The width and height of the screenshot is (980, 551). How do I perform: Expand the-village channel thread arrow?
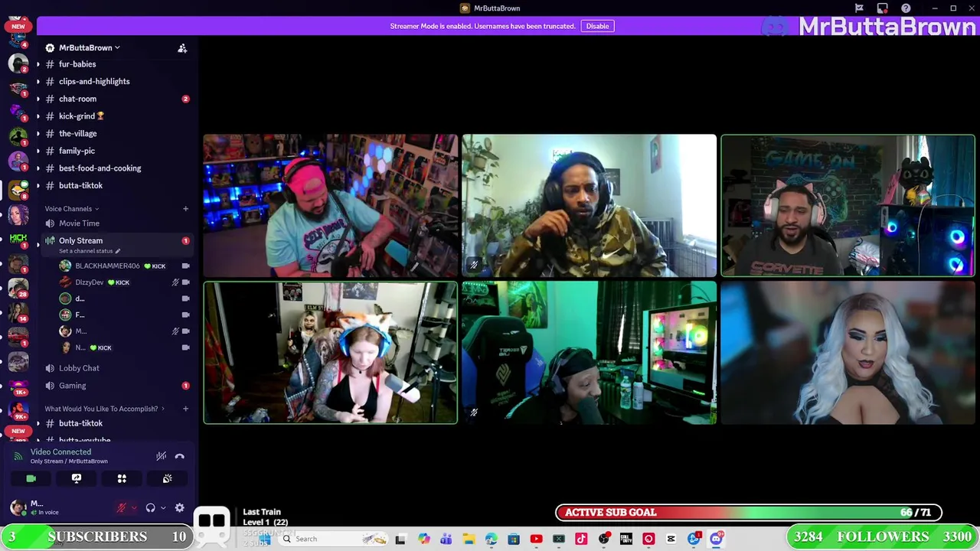38,133
